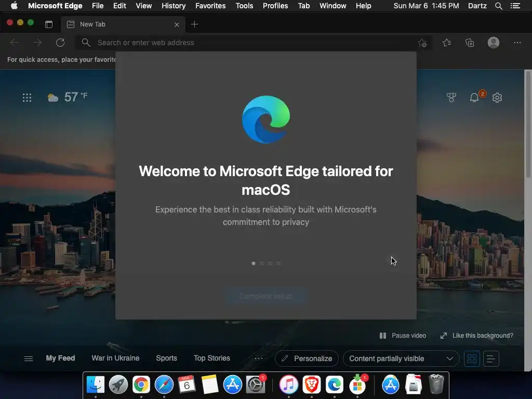Open a new tab with plus button
The image size is (532, 399).
click(194, 24)
